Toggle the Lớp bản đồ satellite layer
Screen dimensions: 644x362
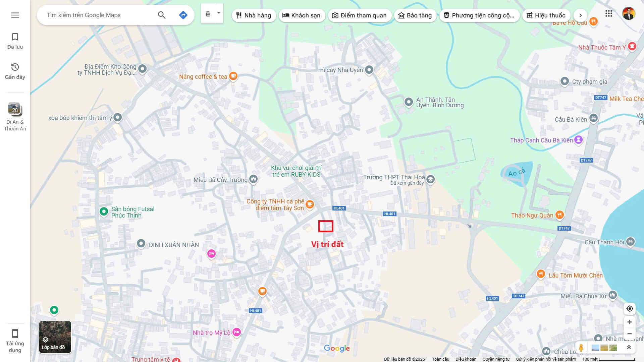(x=55, y=337)
